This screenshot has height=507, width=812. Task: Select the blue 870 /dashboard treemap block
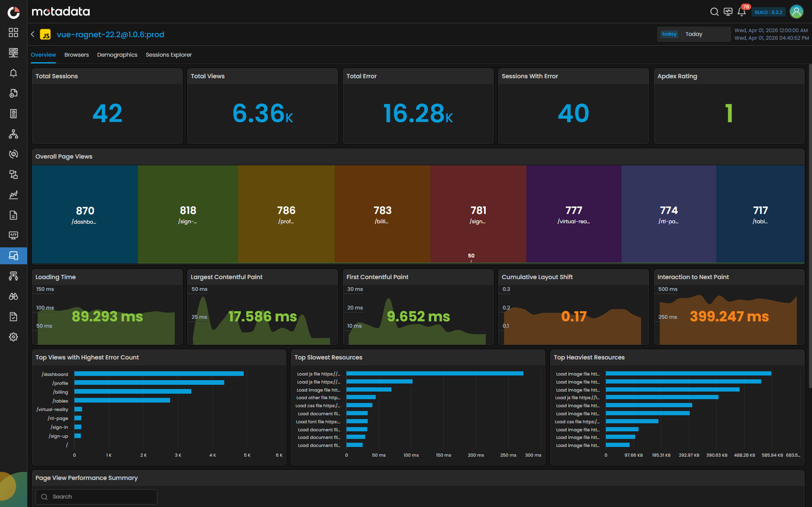pyautogui.click(x=85, y=214)
